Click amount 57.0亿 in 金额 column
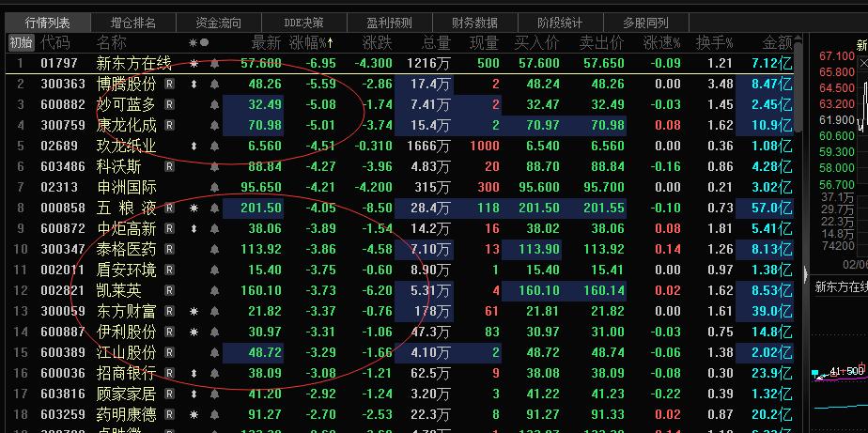The width and height of the screenshot is (868, 433). (771, 209)
